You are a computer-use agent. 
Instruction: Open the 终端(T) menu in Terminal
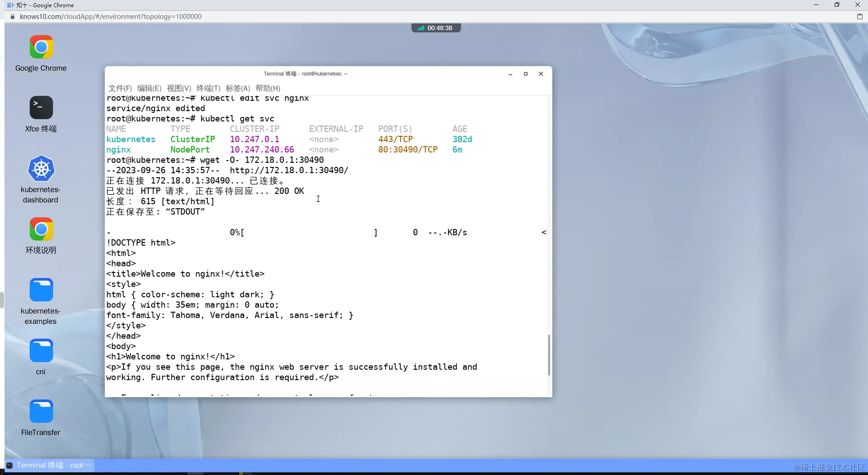point(208,88)
